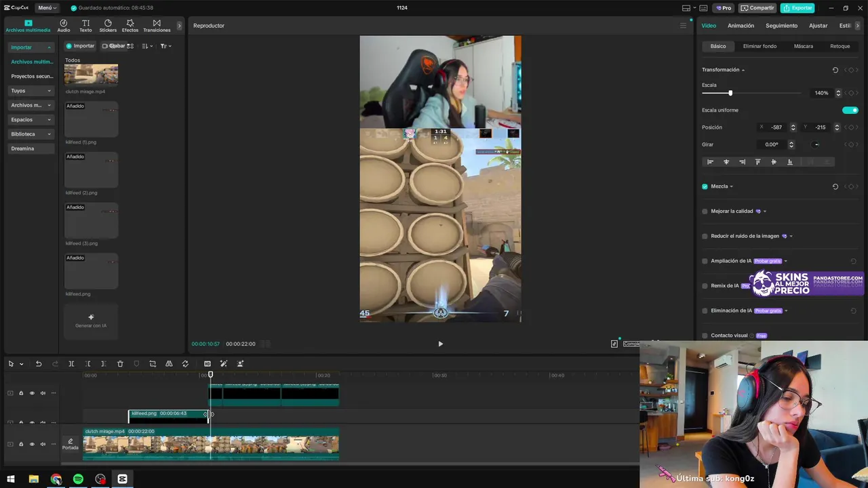Switch to the Animación tab
This screenshot has width=868, height=488.
tap(741, 26)
